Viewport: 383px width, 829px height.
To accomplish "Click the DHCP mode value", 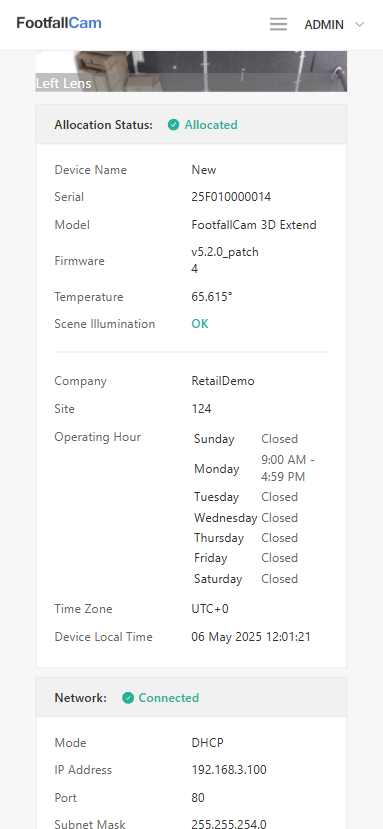I will (x=207, y=743).
